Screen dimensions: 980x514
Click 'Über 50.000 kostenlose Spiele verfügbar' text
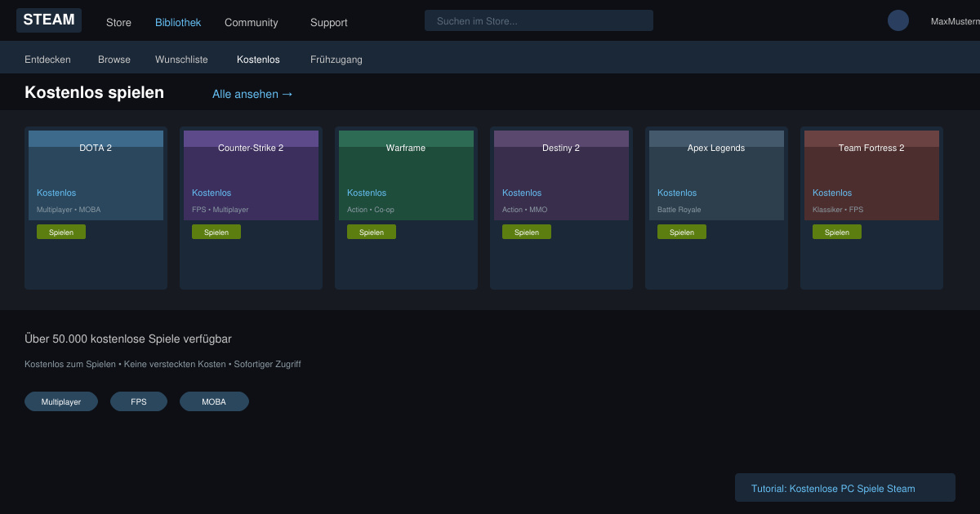pyautogui.click(x=128, y=339)
